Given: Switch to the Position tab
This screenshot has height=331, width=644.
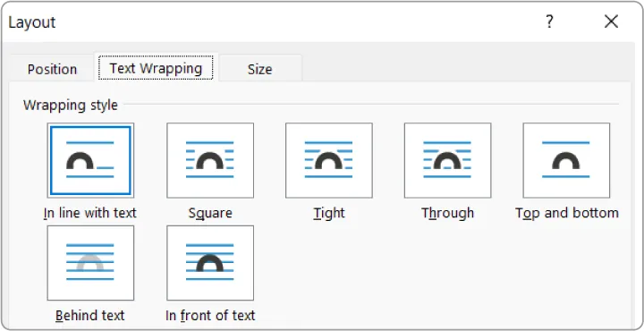Looking at the screenshot, I should (x=52, y=69).
